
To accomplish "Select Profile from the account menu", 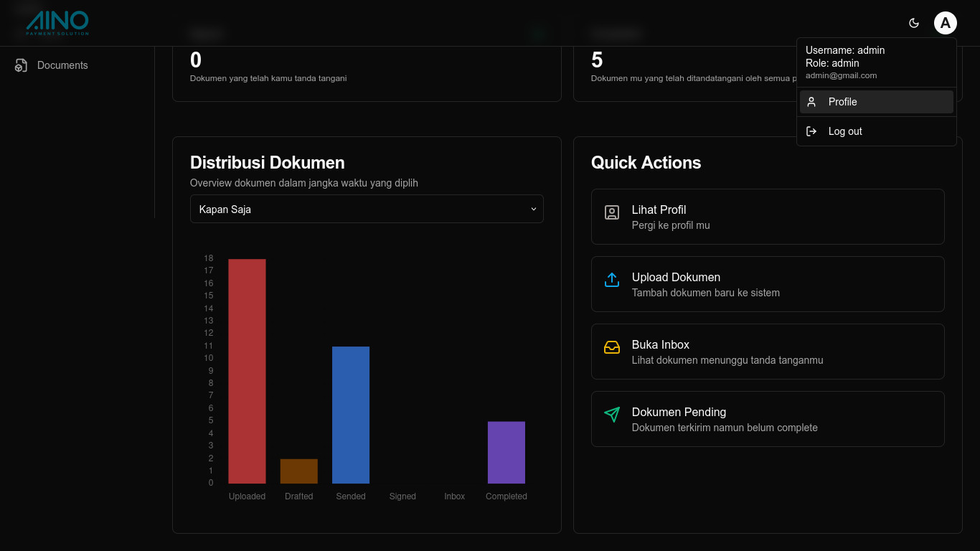I will point(842,101).
